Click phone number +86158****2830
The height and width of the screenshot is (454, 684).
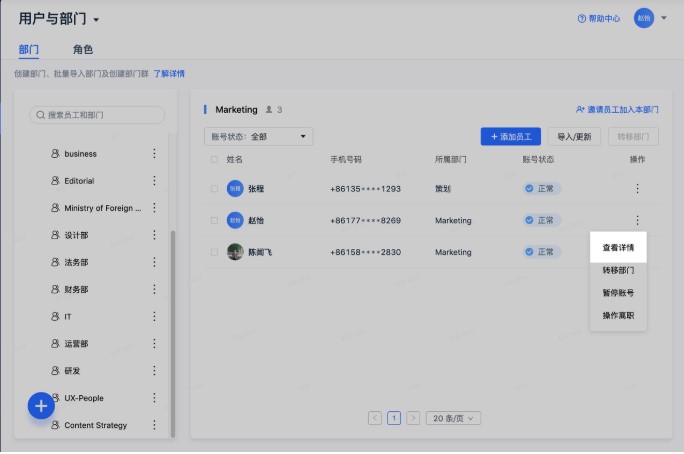[x=366, y=252]
